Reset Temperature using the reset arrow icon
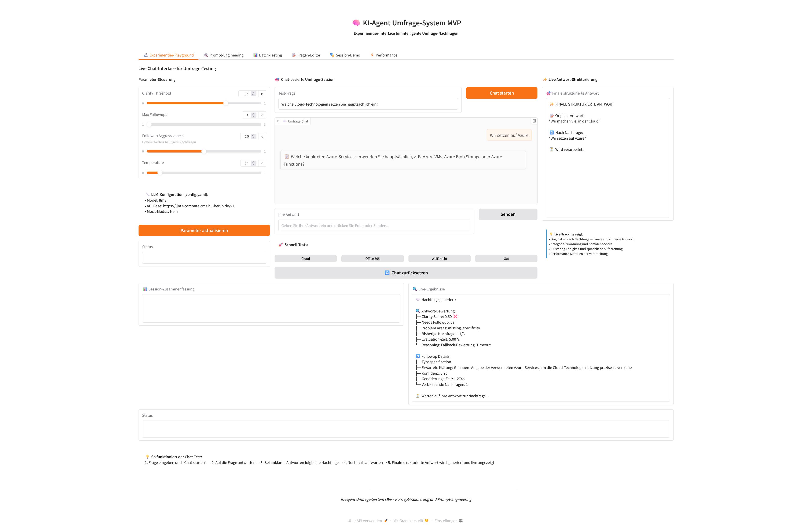The image size is (812, 528). coord(262,163)
